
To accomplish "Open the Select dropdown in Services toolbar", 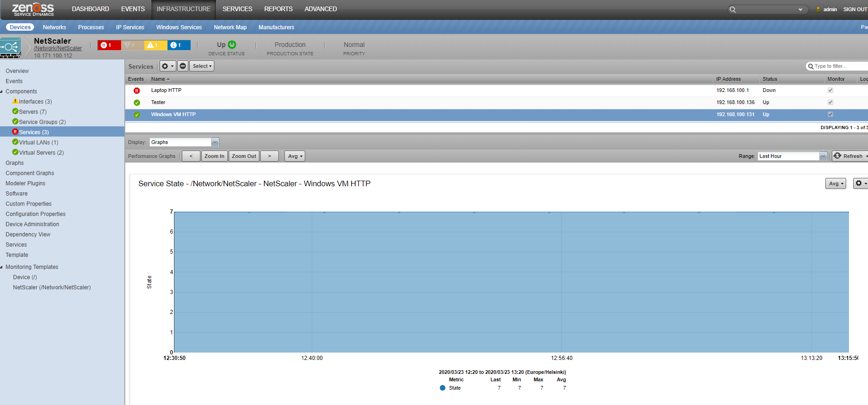I will click(202, 66).
